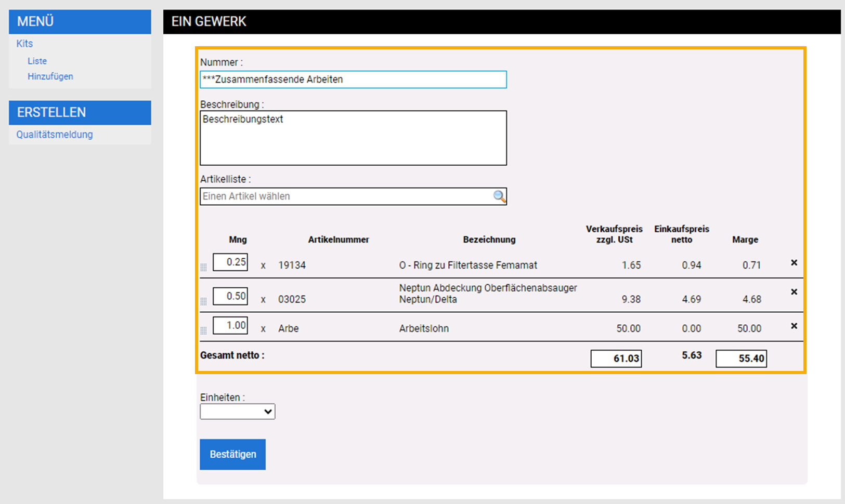Image resolution: width=845 pixels, height=504 pixels.
Task: Click drag handle of article 03025
Action: click(203, 301)
